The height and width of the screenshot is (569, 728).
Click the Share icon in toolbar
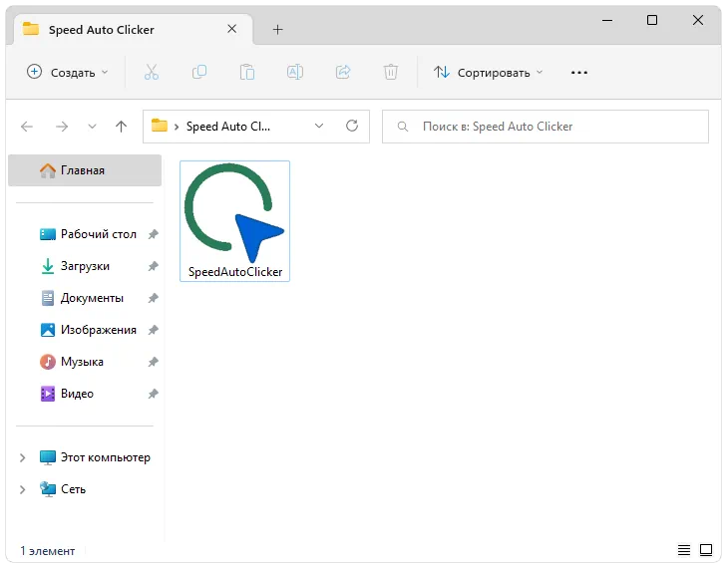343,73
